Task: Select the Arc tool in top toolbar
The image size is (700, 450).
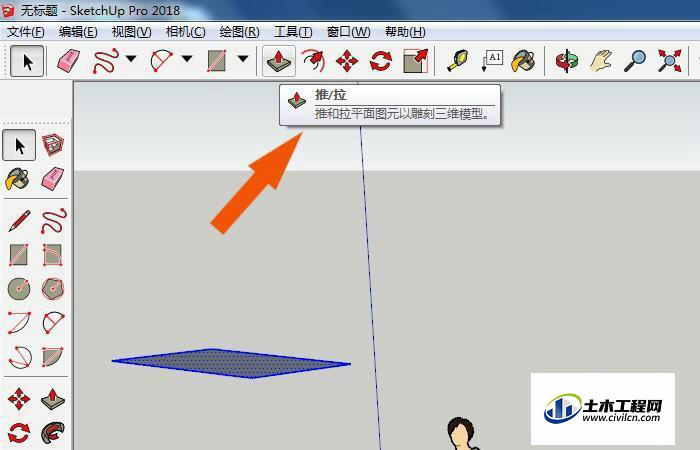Action: (161, 61)
